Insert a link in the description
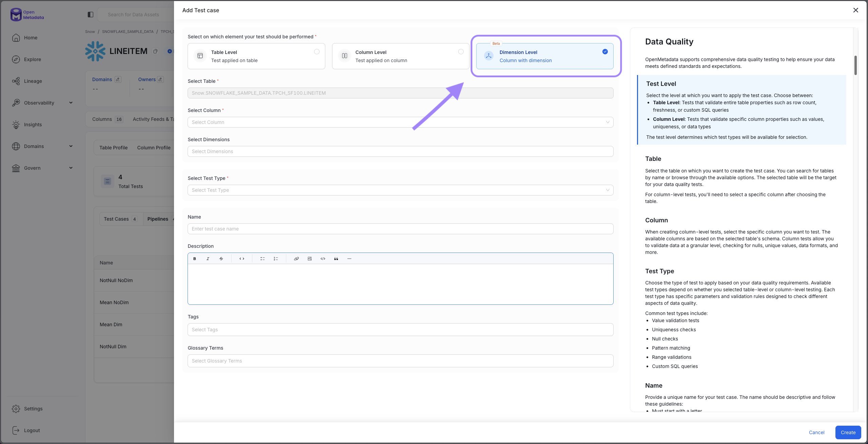This screenshot has width=868, height=444. (x=296, y=259)
